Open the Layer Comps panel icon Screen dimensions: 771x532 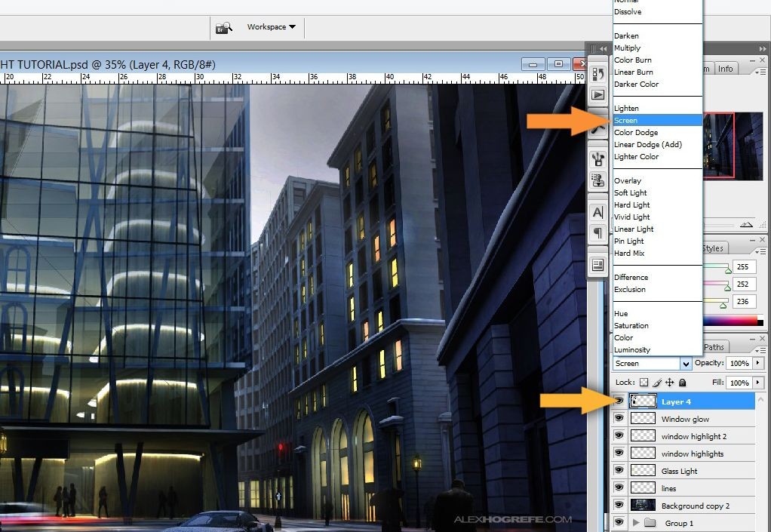pyautogui.click(x=597, y=265)
